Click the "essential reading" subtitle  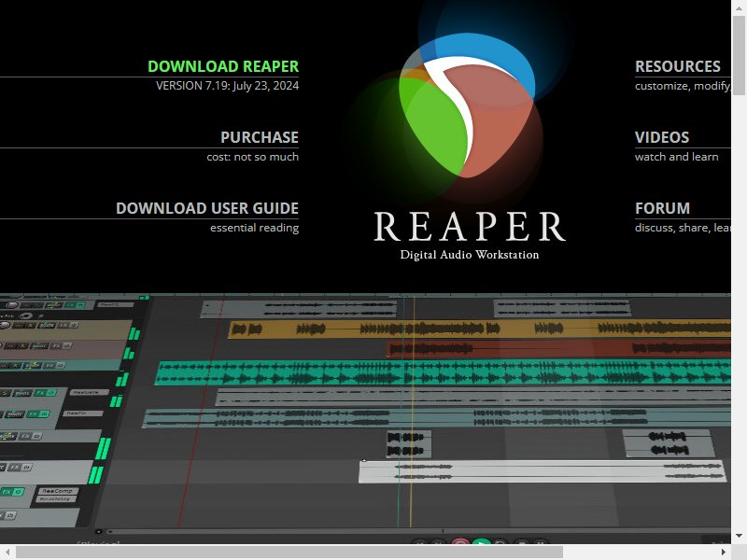pyautogui.click(x=254, y=228)
